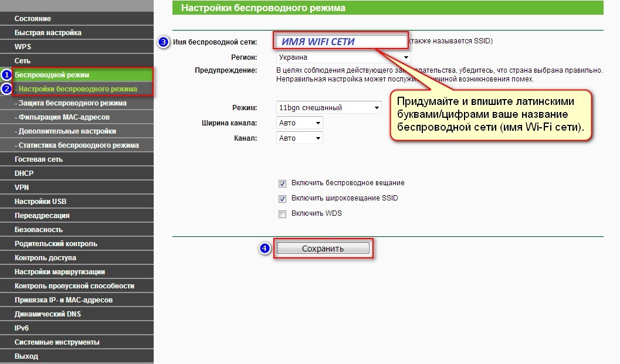
Task: Open the Режим dropdown 11bgn смешанный
Action: 328,107
